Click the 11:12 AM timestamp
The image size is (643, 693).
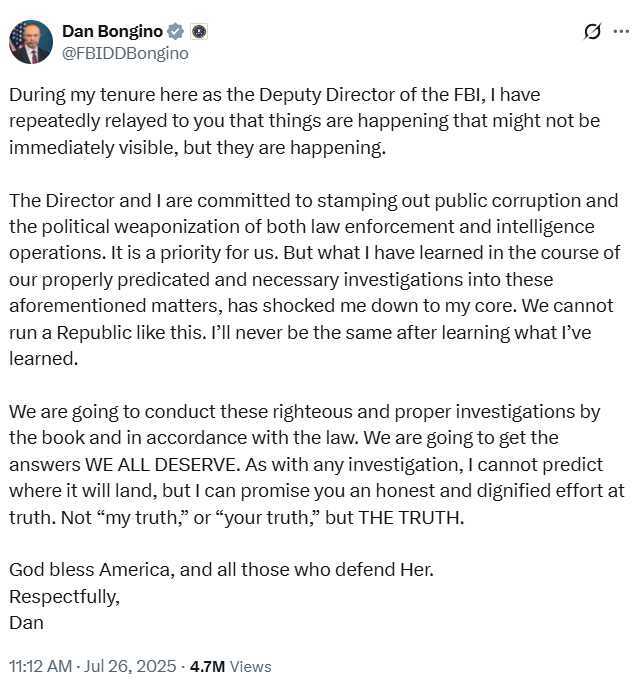coord(40,666)
